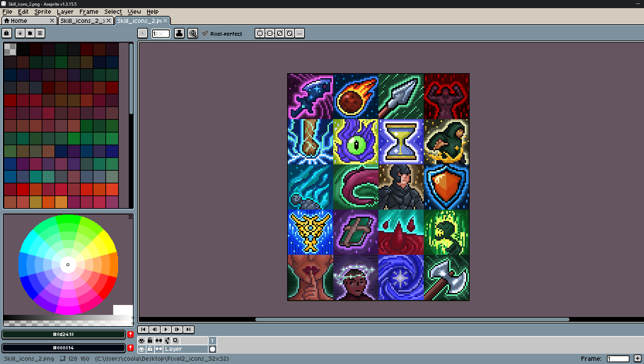The height and width of the screenshot is (364, 644).
Task: Toggle the Pixel-perfect checkbox
Action: coord(222,34)
